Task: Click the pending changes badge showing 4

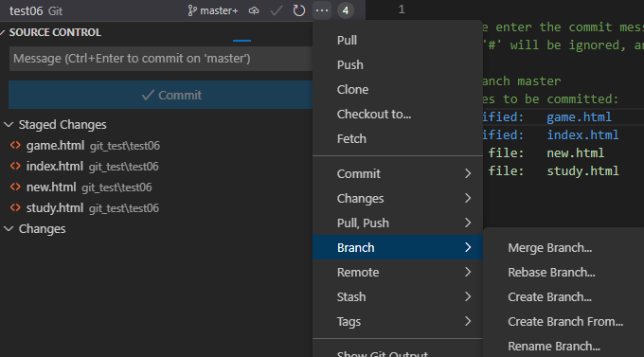Action: tap(346, 10)
